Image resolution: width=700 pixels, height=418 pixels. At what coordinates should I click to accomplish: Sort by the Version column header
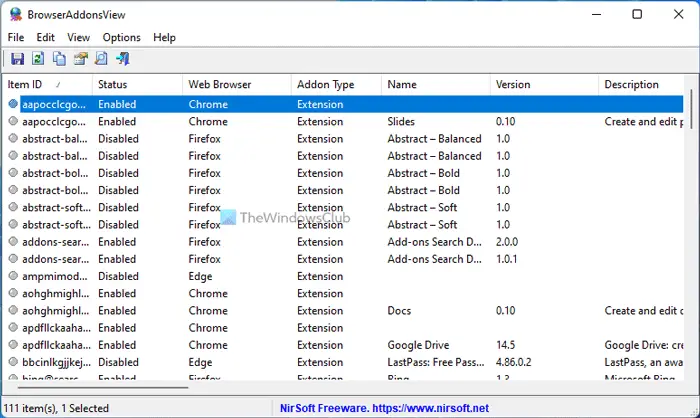544,84
